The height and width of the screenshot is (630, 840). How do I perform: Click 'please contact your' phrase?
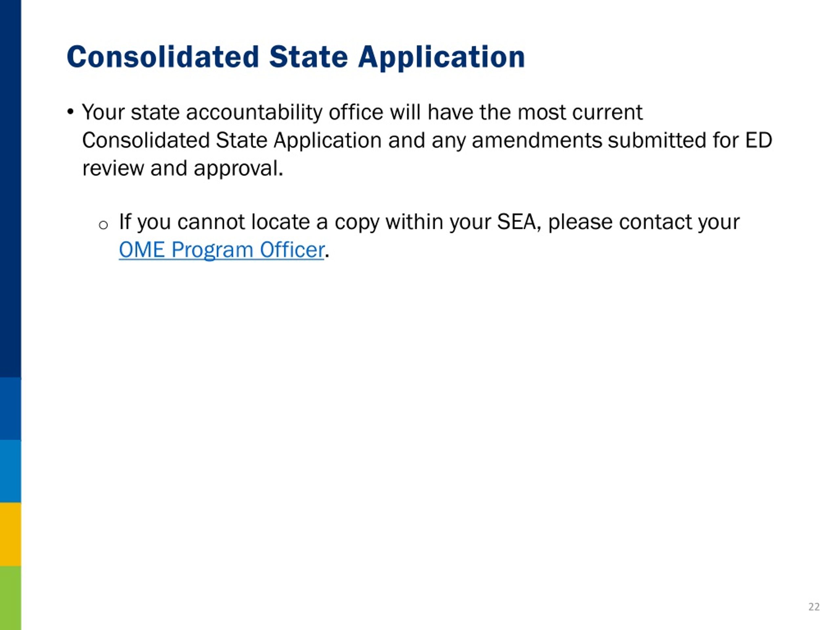click(x=644, y=222)
